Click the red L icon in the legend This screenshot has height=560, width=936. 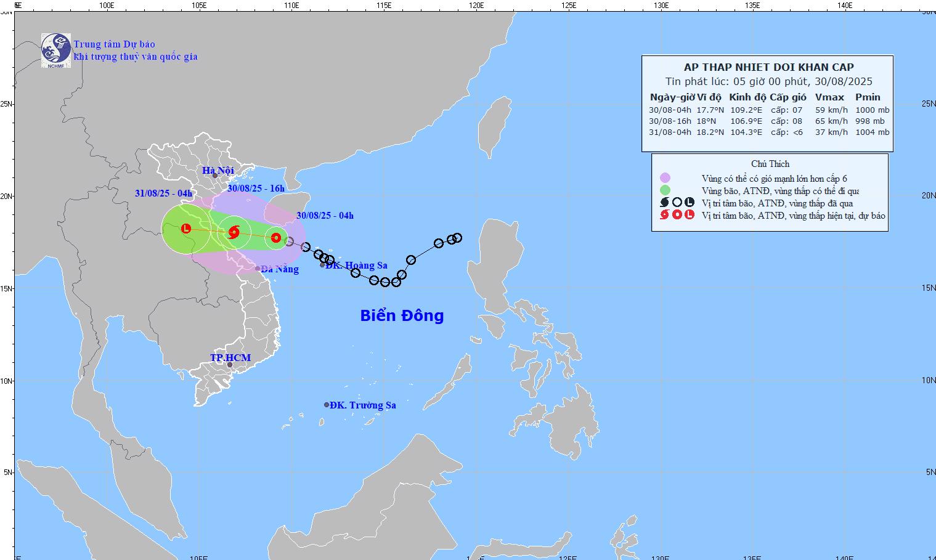coord(690,215)
